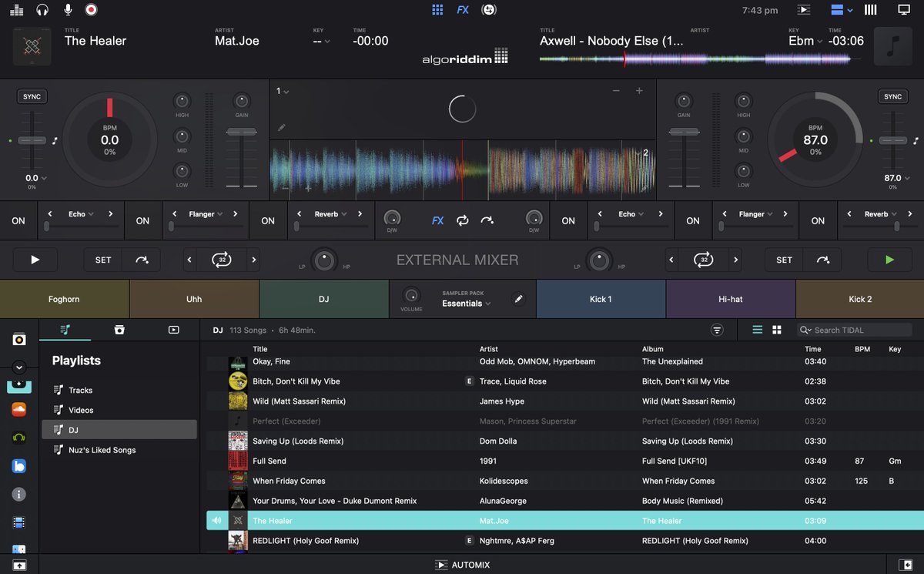Open the 87.0 BPM dropdown on right deck
Image resolution: width=924 pixels, height=574 pixels.
(x=896, y=178)
